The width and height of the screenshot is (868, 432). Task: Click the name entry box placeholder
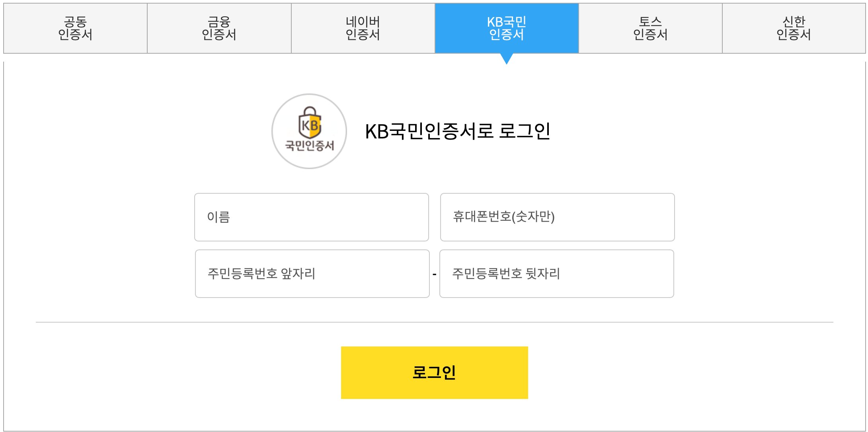pyautogui.click(x=312, y=217)
